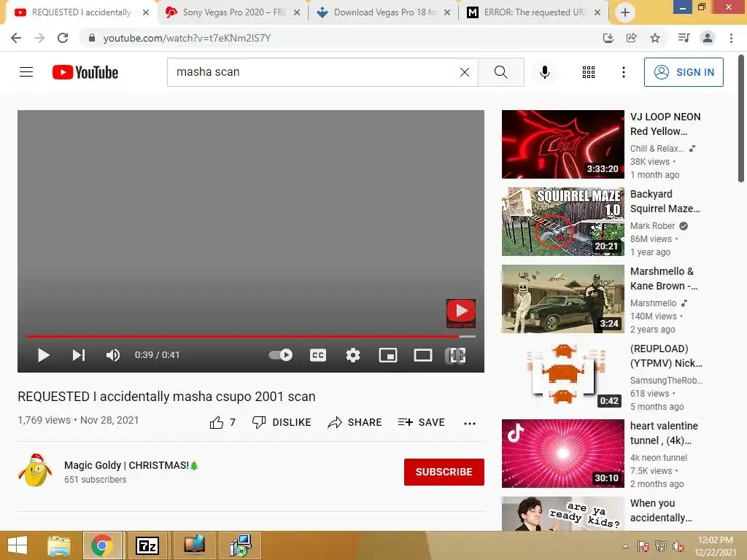This screenshot has height=560, width=747.
Task: Clear the search box text
Action: pos(465,72)
